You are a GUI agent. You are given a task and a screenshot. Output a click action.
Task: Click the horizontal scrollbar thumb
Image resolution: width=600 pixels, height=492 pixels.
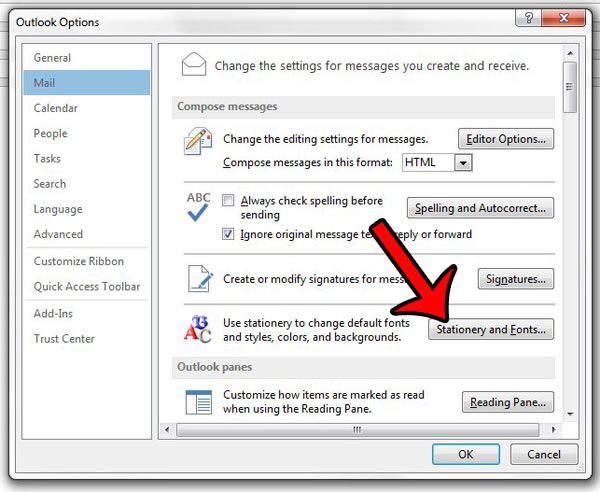(357, 430)
